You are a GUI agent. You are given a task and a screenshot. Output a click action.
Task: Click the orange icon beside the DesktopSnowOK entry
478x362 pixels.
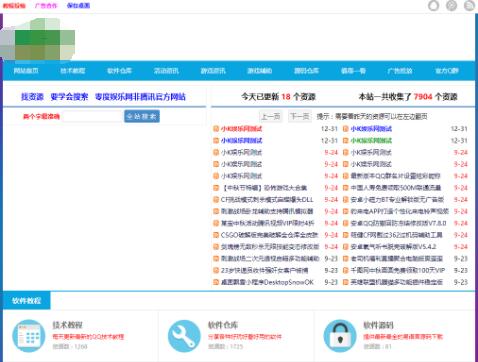tap(216, 282)
